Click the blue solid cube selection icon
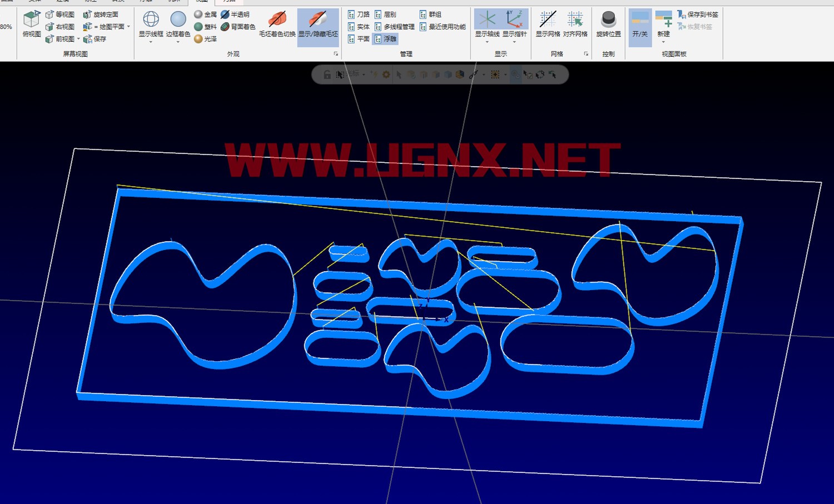This screenshot has height=504, width=834. tap(448, 74)
